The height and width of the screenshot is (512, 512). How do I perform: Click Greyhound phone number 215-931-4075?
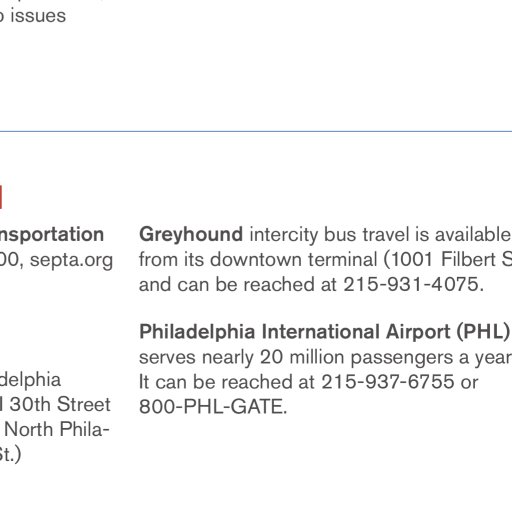click(x=413, y=285)
